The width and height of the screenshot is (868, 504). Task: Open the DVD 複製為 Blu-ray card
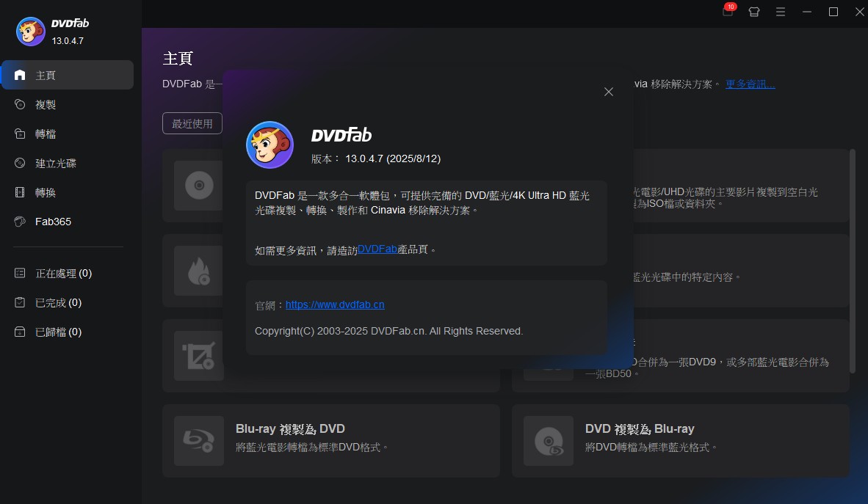(x=680, y=440)
